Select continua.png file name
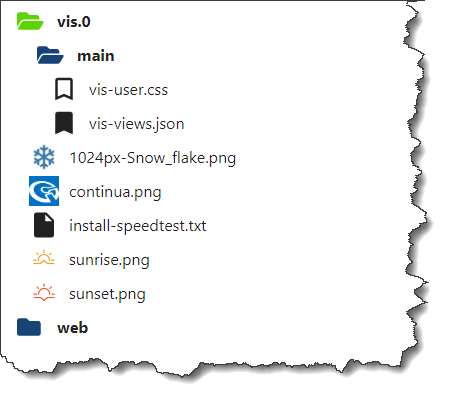The image size is (449, 398). coord(115,192)
